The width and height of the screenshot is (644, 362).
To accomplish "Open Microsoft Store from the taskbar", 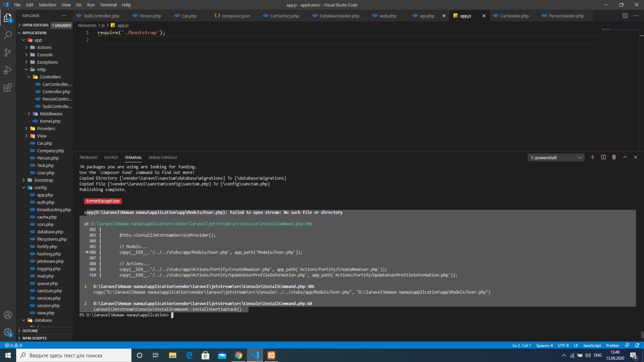I will click(x=205, y=355).
